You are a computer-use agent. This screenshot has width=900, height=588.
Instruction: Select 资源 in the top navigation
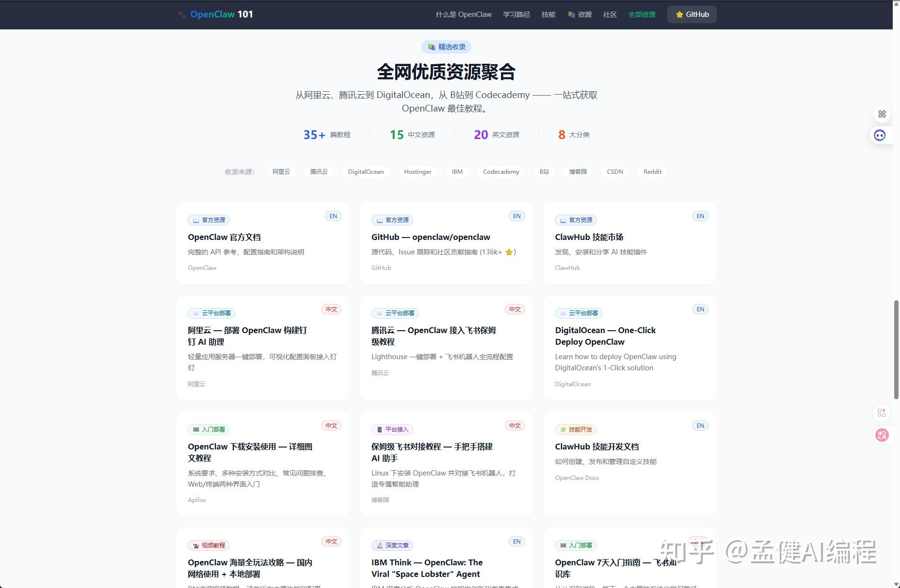(x=580, y=14)
